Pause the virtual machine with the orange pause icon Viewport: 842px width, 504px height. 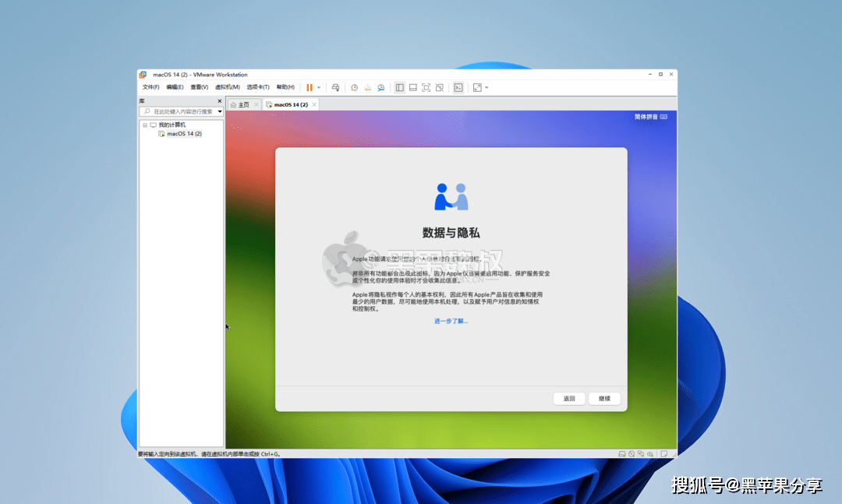310,87
